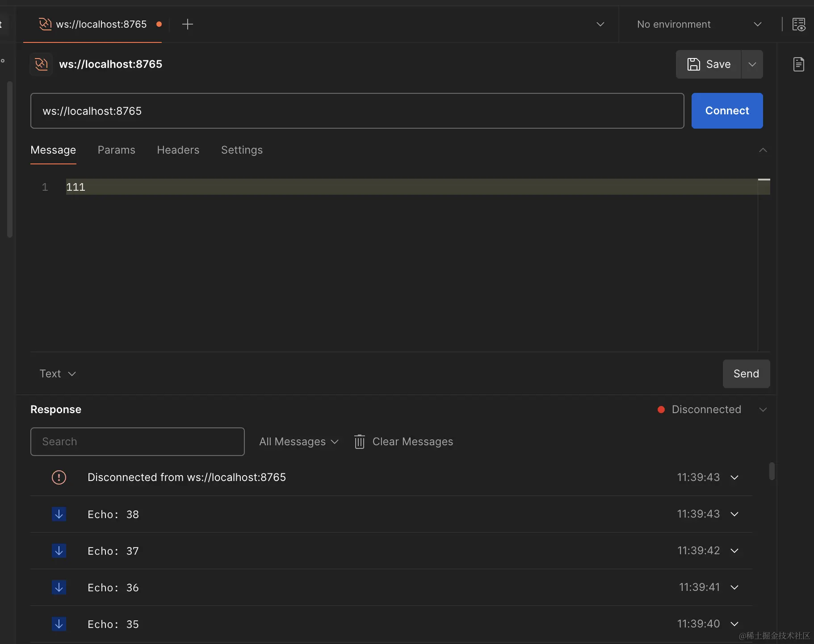Switch to the Settings tab
This screenshot has width=814, height=644.
point(242,150)
